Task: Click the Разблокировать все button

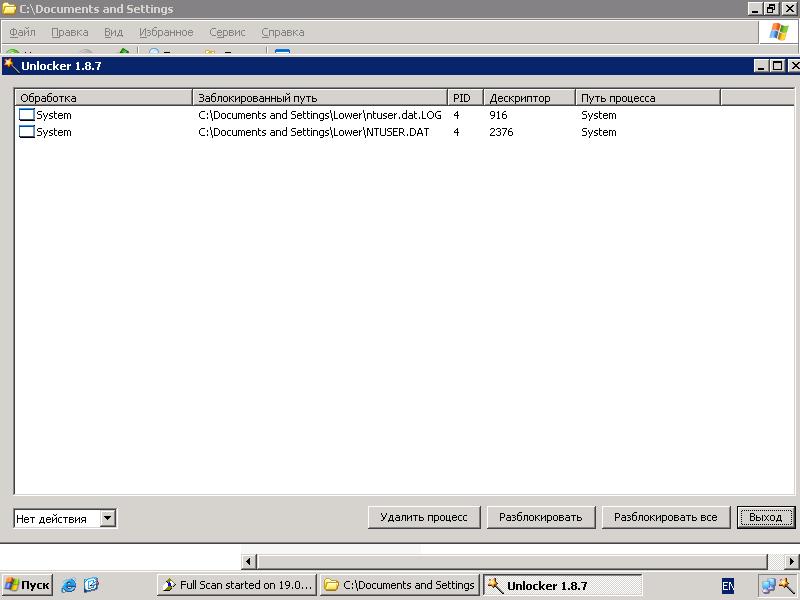Action: (x=666, y=517)
